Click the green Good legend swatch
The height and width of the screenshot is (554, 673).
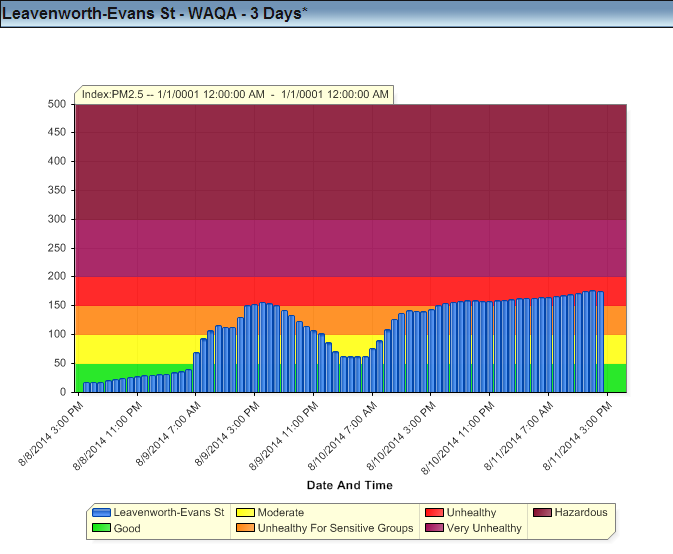[x=101, y=528]
